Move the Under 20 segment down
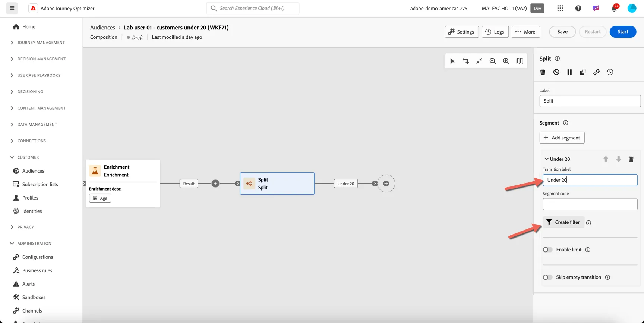Screen dimensions: 644x323 pos(618,159)
